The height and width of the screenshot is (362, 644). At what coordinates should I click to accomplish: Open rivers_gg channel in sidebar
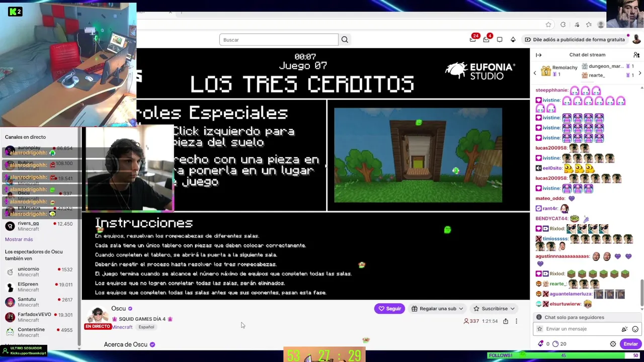click(39, 226)
